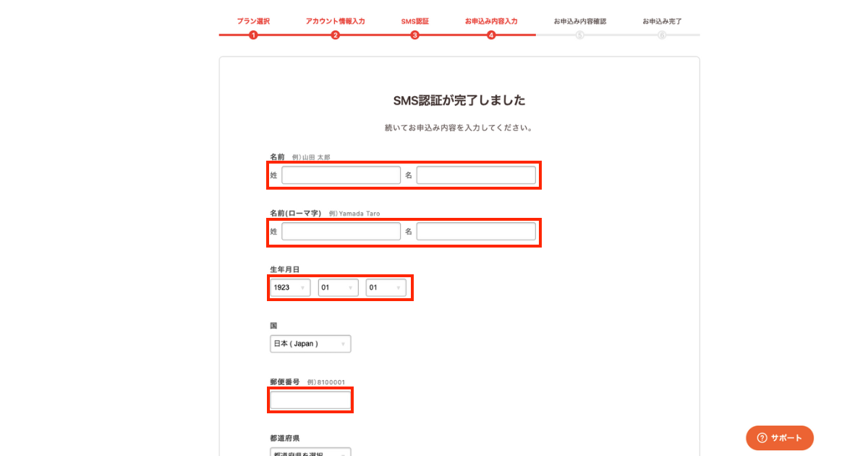Select the アカウント情報入力 step label
This screenshot has height=456, width=868.
335,21
